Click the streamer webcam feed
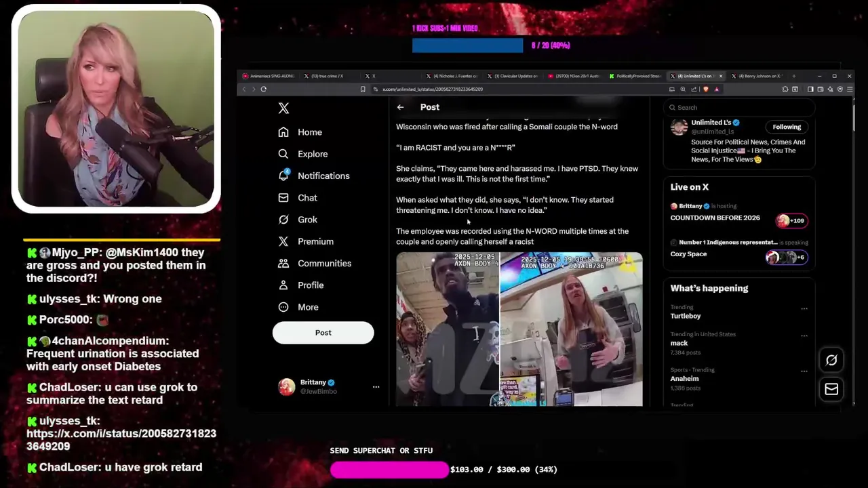Image resolution: width=868 pixels, height=488 pixels. tap(116, 108)
